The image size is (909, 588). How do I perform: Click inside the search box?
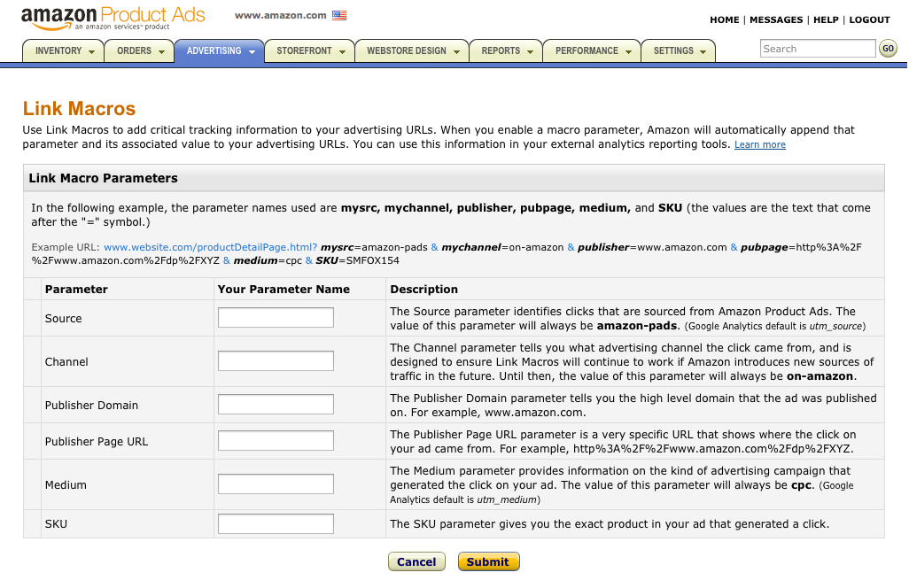tap(816, 48)
